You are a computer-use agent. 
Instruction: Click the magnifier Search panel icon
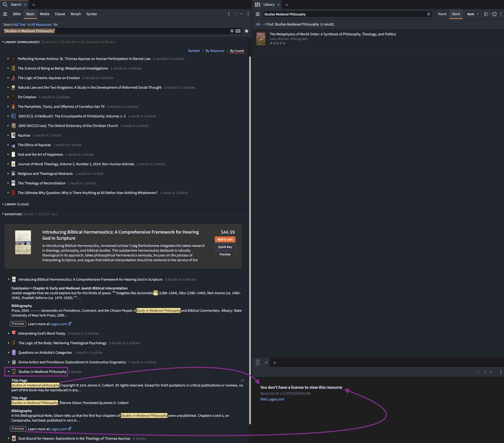click(5, 5)
